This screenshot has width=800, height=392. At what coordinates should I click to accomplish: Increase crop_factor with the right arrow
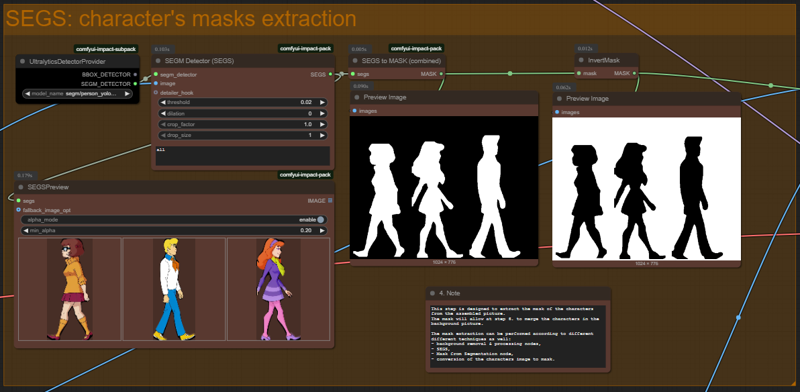(x=322, y=125)
